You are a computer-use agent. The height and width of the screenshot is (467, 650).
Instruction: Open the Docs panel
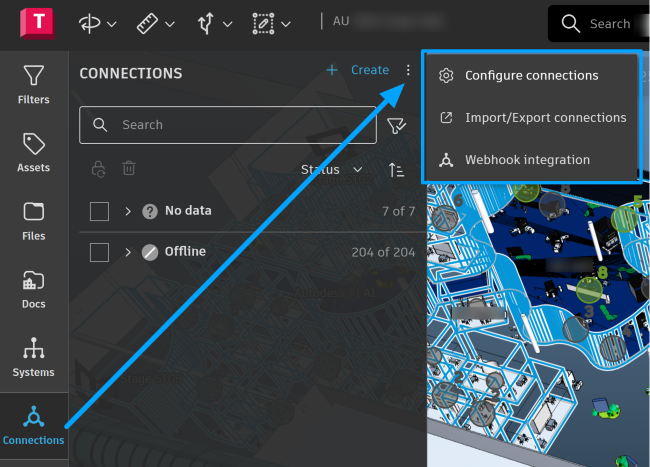click(34, 289)
